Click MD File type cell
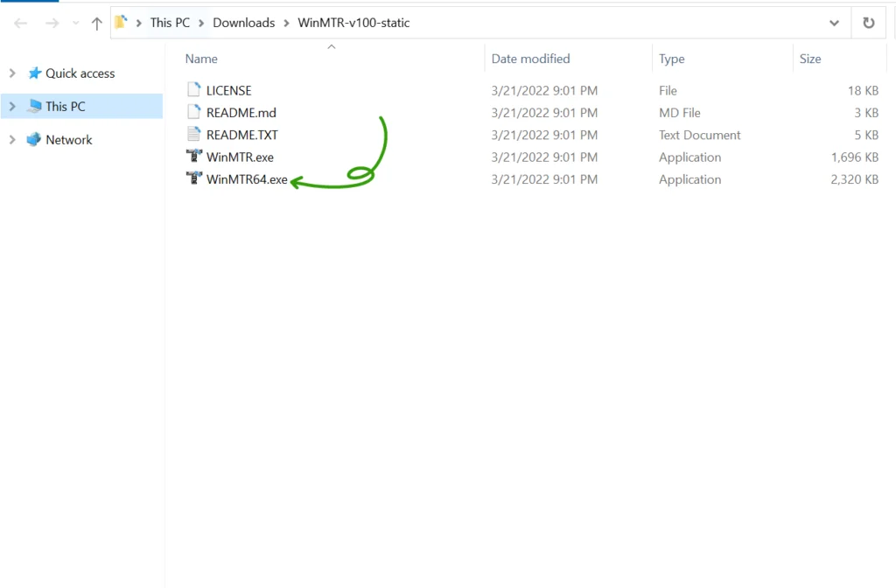 [x=679, y=113]
